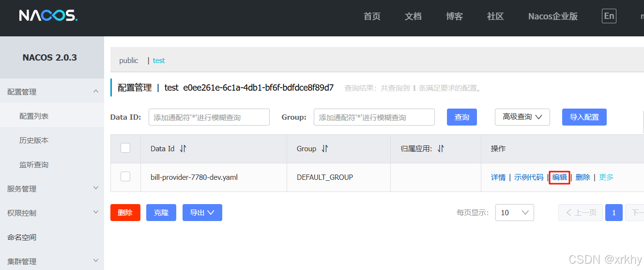Viewport: 644px width, 270px height.
Task: Click 编辑 link in row
Action: click(559, 177)
